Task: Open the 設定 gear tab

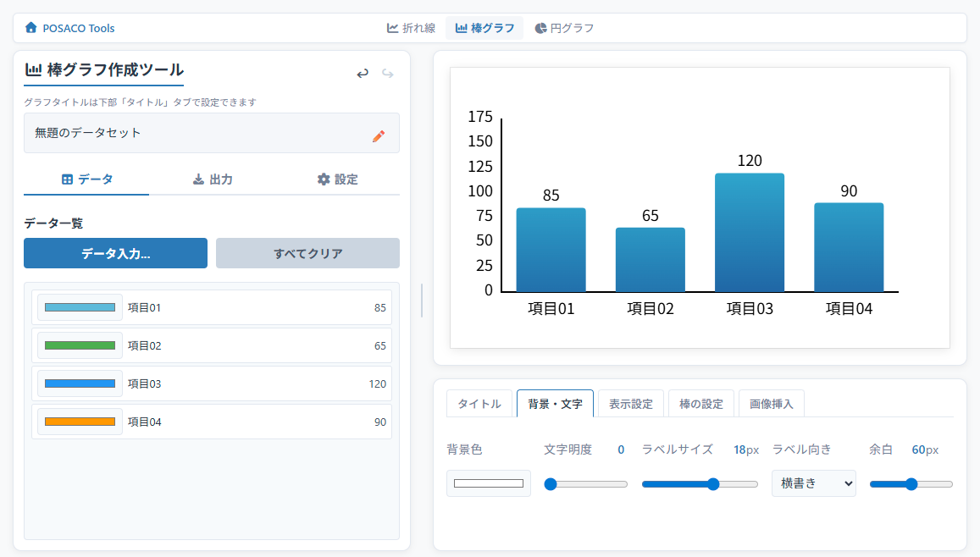Action: pos(337,179)
